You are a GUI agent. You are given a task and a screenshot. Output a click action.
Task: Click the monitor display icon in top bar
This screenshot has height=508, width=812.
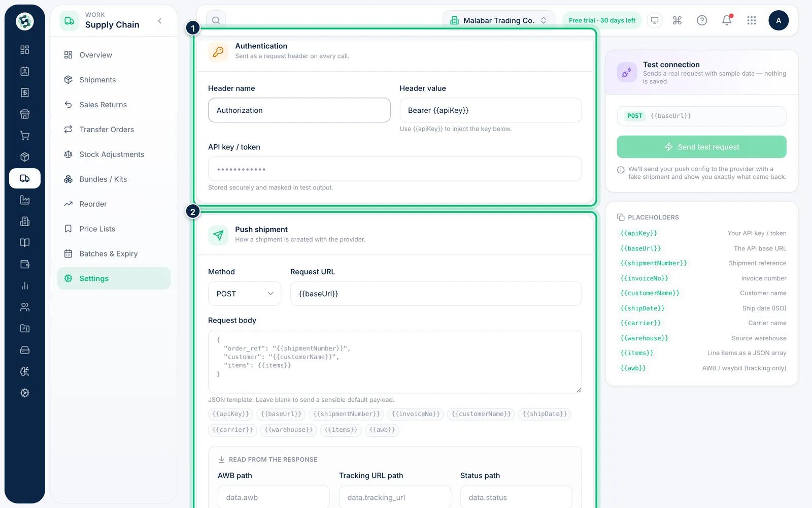pos(655,20)
